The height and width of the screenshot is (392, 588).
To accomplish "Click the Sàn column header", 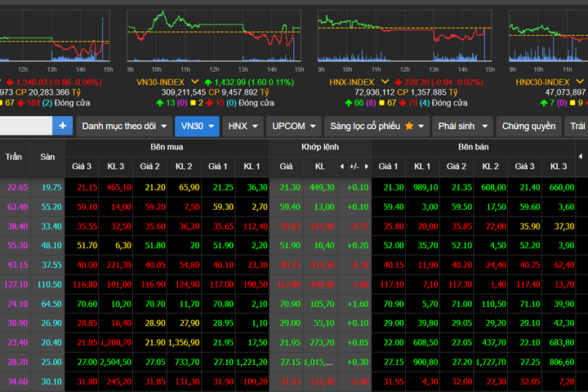I will (47, 157).
